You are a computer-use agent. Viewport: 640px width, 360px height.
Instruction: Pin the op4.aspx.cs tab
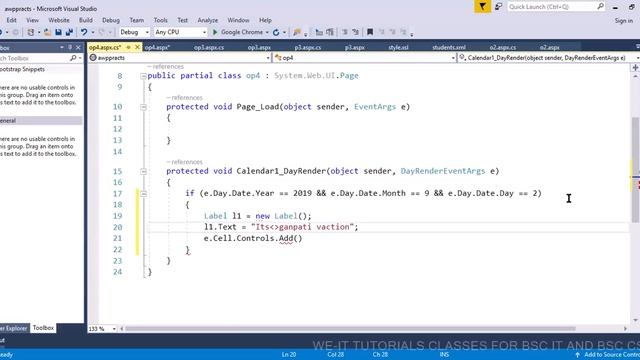(128, 47)
